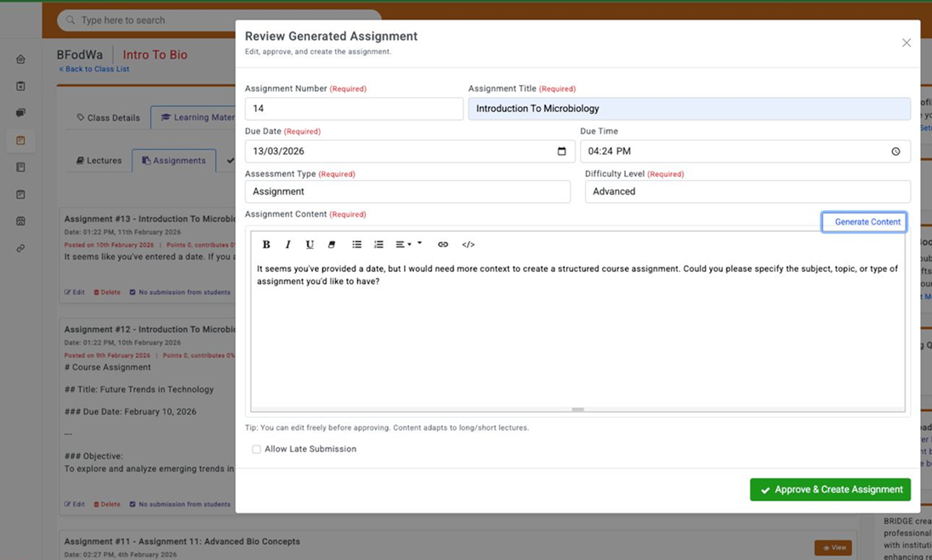Switch to the Lectures tab

pyautogui.click(x=99, y=161)
